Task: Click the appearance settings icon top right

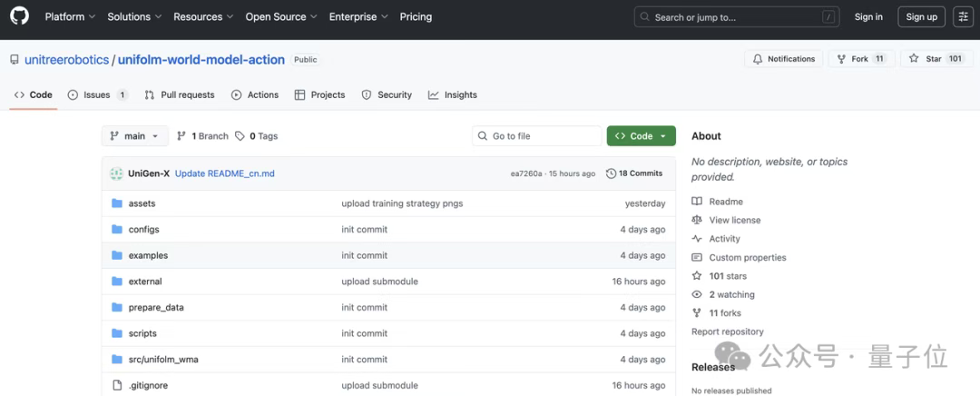Action: coord(963,16)
